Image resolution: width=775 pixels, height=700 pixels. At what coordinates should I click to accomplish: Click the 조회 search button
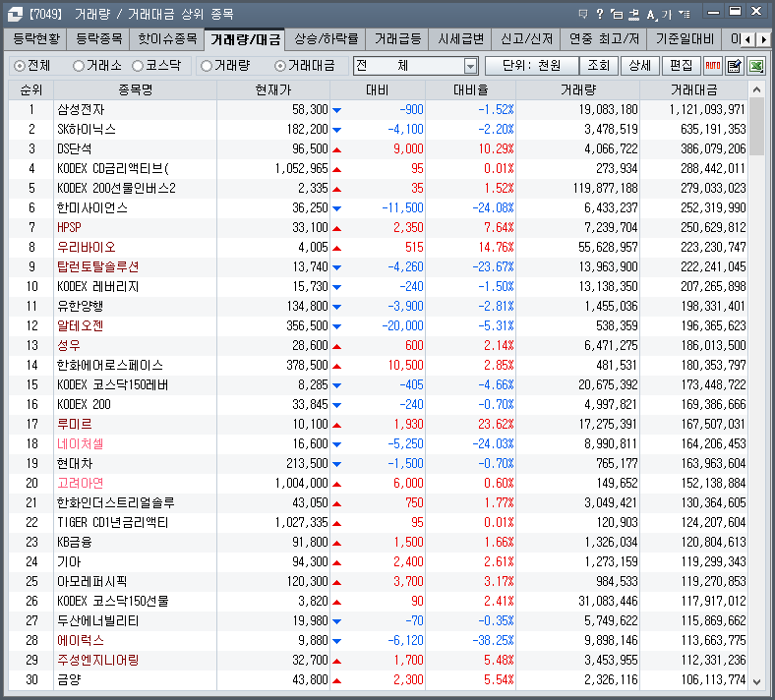tap(599, 65)
